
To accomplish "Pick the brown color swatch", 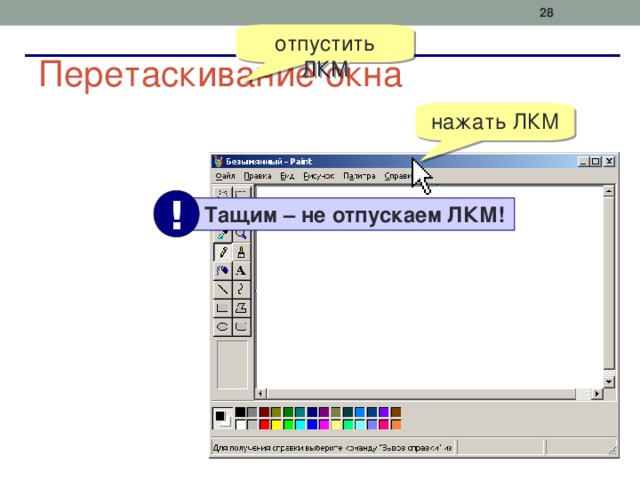I will pyautogui.click(x=396, y=412).
